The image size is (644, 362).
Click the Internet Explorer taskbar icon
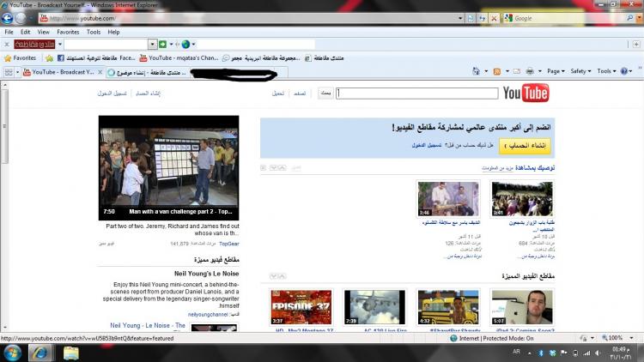pyautogui.click(x=40, y=353)
